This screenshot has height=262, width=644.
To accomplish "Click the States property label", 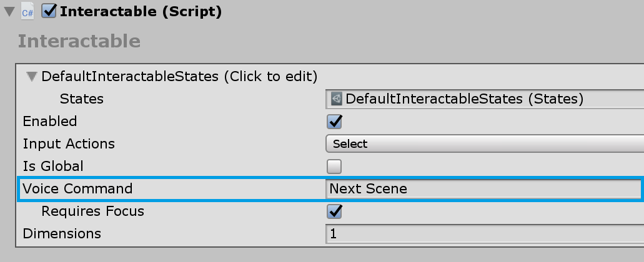I will pyautogui.click(x=81, y=99).
